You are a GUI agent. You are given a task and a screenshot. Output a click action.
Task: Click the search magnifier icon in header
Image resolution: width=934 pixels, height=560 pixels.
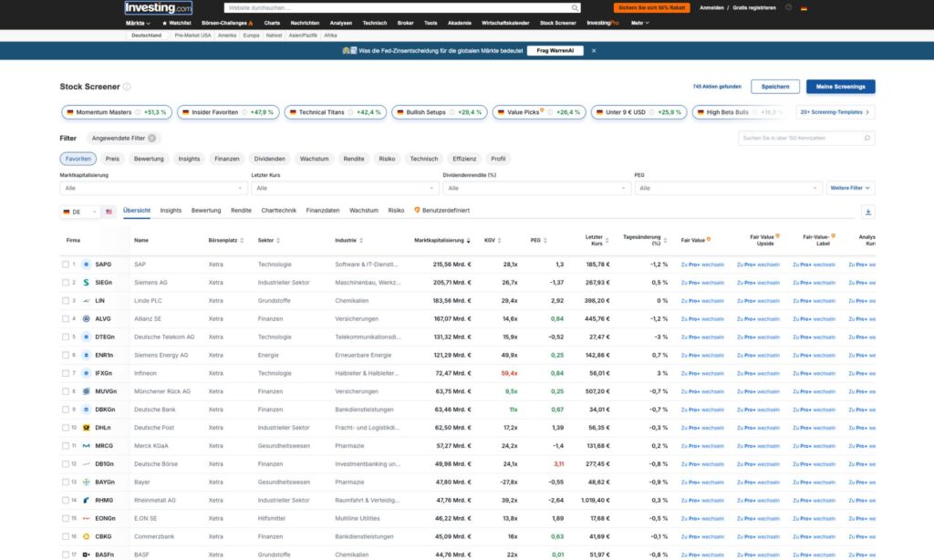pos(575,7)
